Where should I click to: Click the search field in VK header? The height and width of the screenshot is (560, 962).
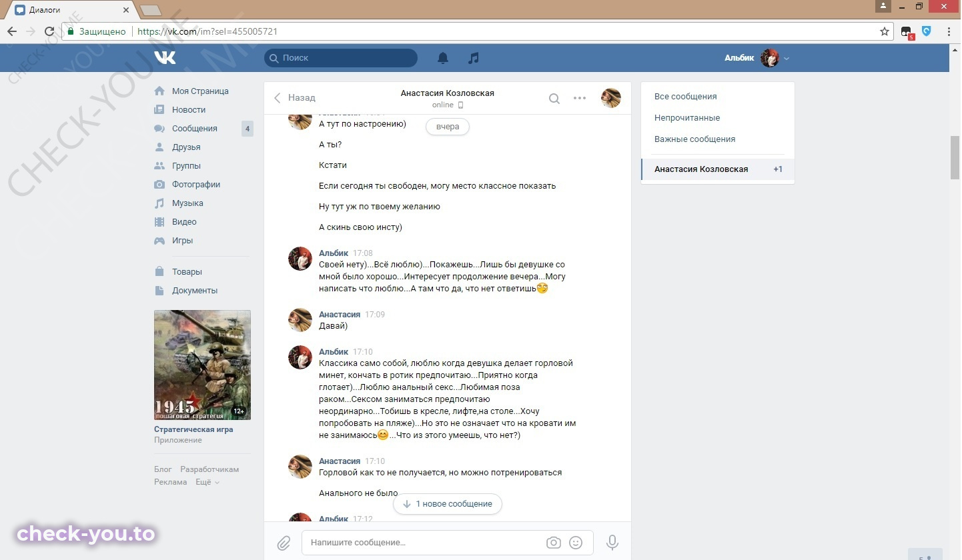(x=341, y=58)
